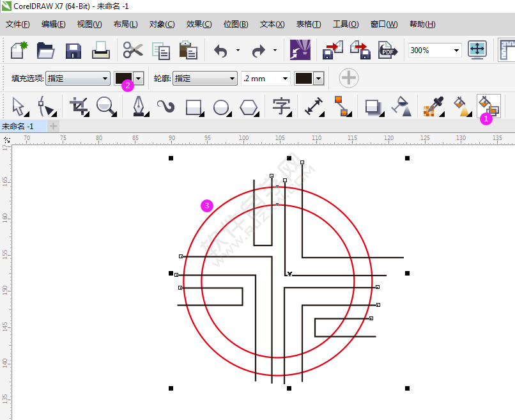Open the fill color swatch picker
The height and width of the screenshot is (420, 515).
pos(138,77)
